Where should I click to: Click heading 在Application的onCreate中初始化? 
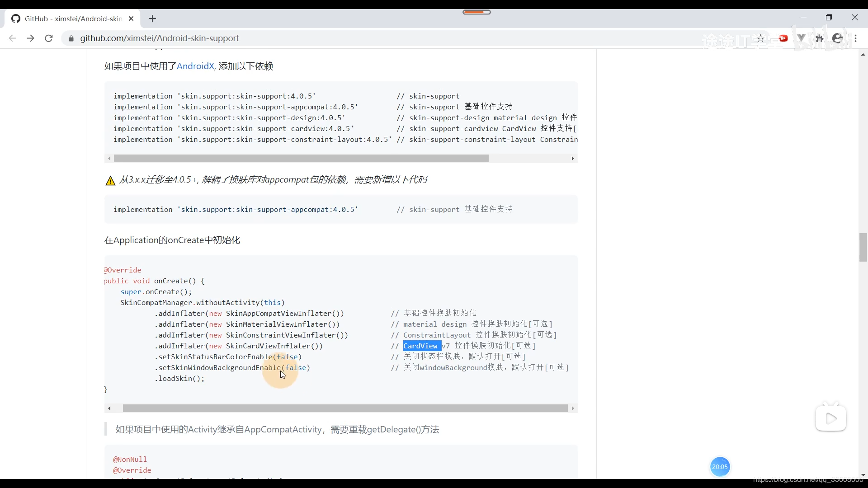(x=172, y=240)
